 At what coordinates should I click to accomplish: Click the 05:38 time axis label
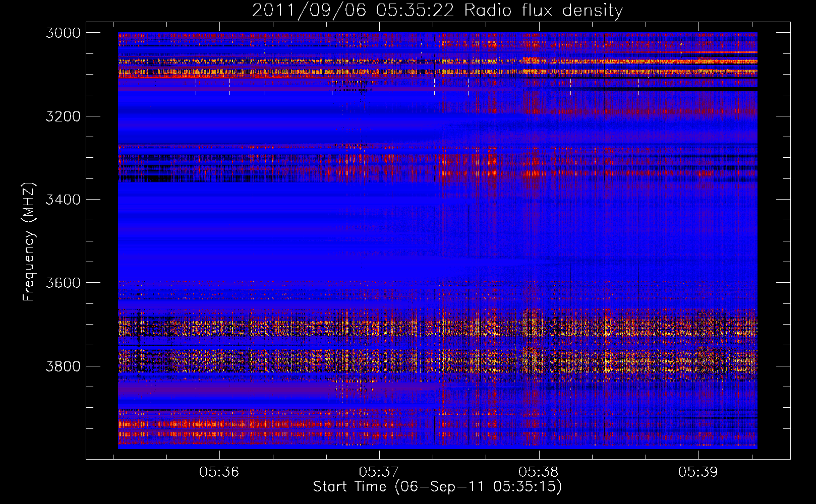(539, 472)
